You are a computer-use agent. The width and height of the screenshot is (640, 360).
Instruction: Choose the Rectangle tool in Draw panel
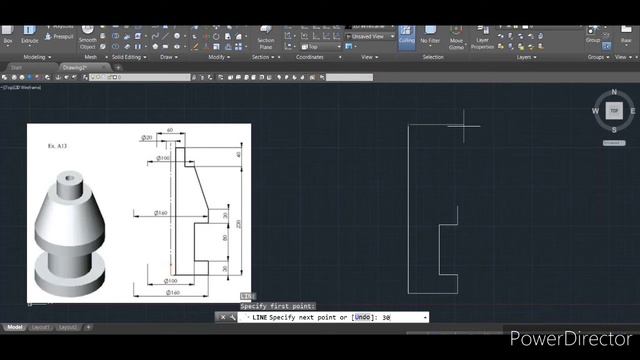pyautogui.click(x=165, y=47)
